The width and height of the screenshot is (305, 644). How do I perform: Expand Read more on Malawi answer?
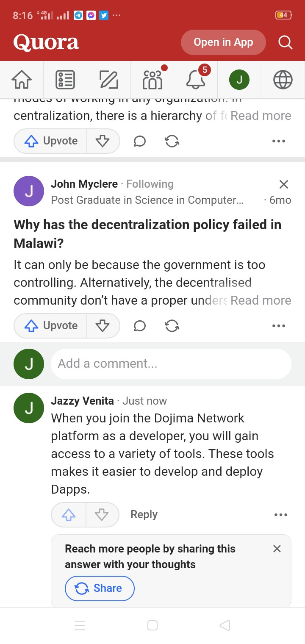click(x=261, y=300)
